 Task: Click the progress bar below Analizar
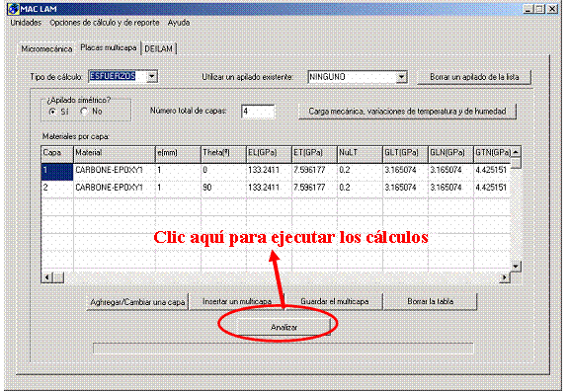click(284, 349)
